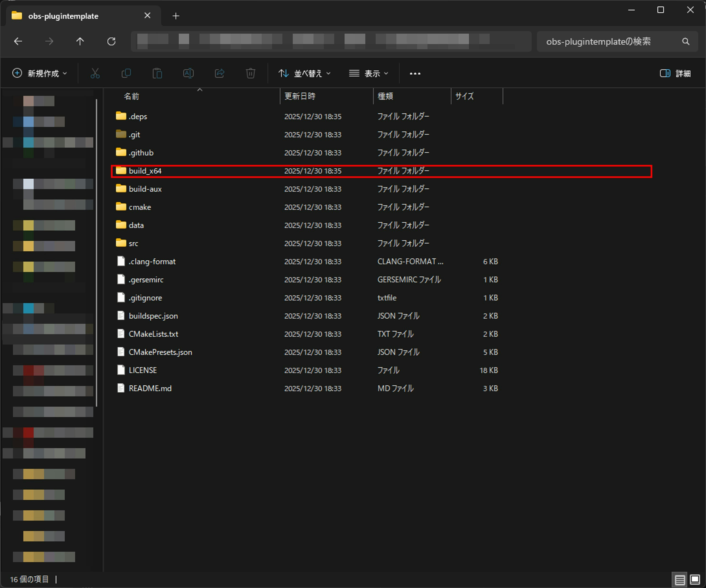This screenshot has height=588, width=706.
Task: Open the ... more options menu
Action: [415, 73]
